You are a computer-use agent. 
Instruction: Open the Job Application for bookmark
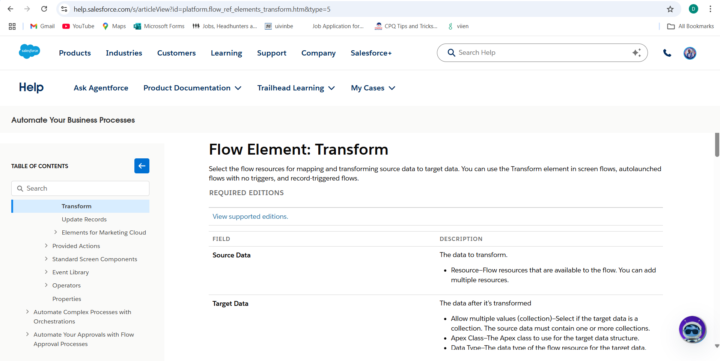[338, 26]
